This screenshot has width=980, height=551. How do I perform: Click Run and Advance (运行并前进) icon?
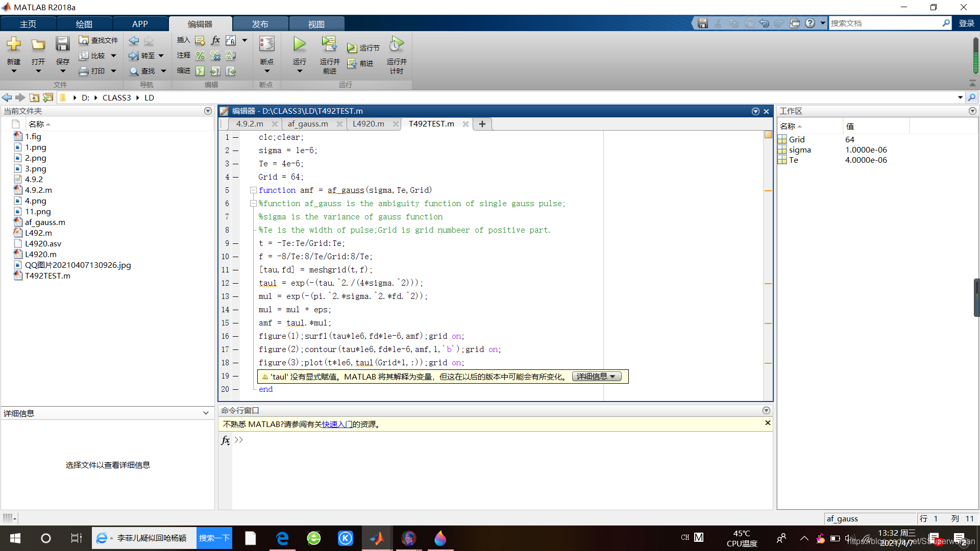coord(329,45)
